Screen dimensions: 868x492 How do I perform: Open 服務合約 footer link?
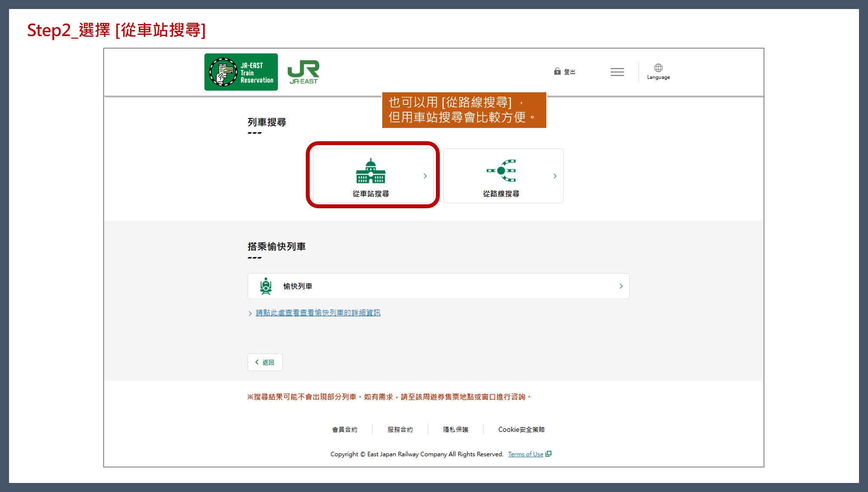400,429
